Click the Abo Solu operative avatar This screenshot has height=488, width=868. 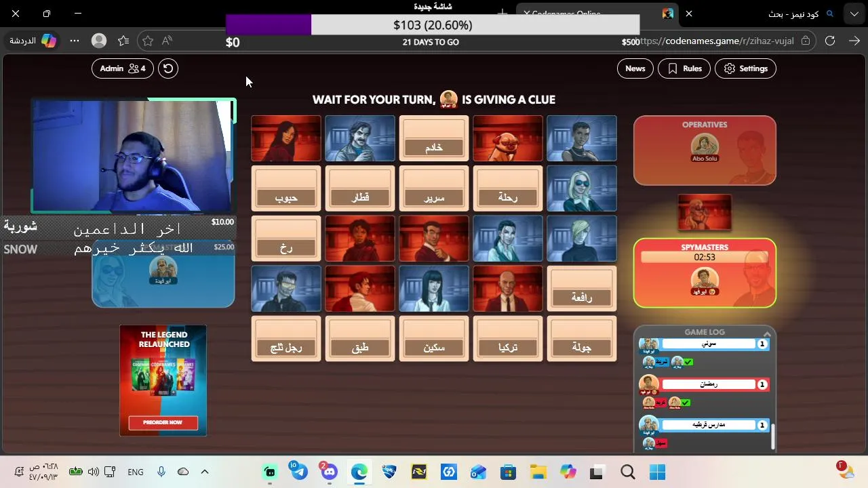point(705,146)
